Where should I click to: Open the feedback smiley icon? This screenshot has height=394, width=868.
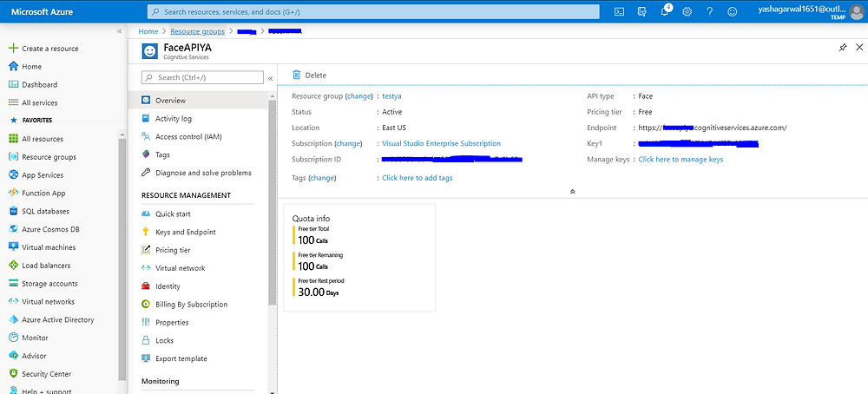click(x=732, y=11)
